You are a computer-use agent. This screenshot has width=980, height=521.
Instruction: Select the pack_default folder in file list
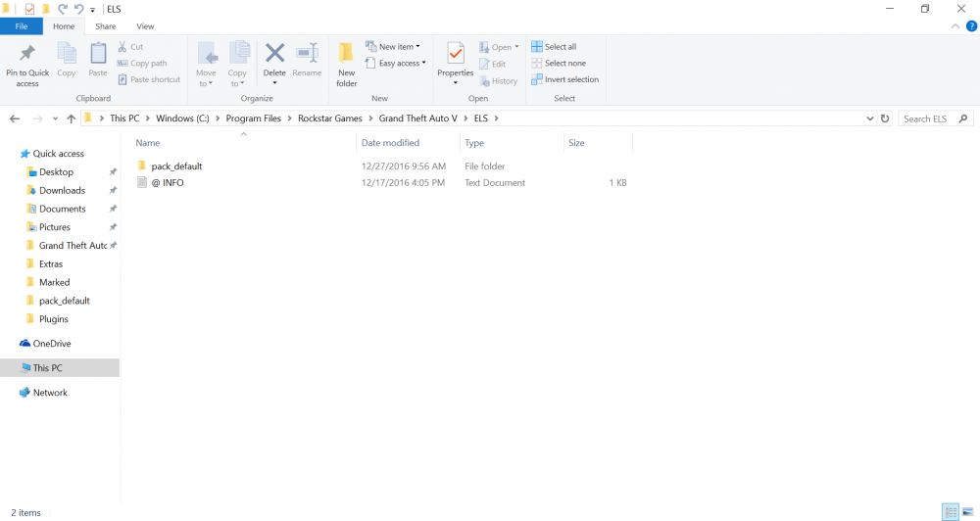tap(176, 166)
